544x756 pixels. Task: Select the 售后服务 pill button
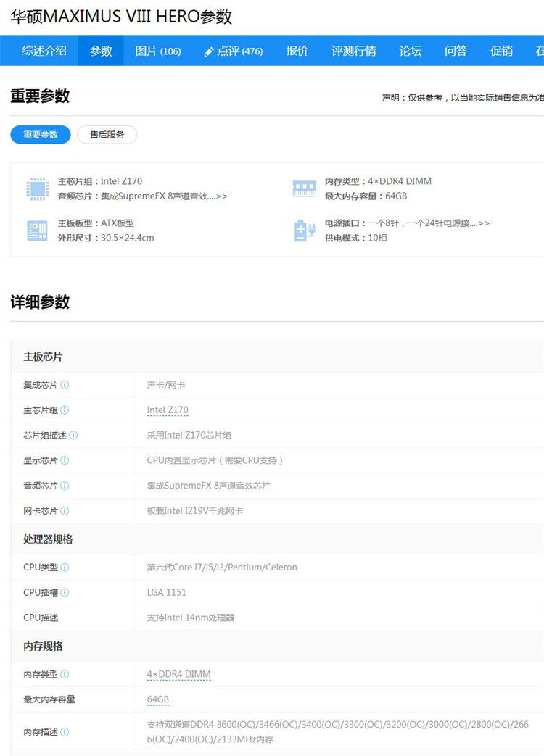point(107,135)
